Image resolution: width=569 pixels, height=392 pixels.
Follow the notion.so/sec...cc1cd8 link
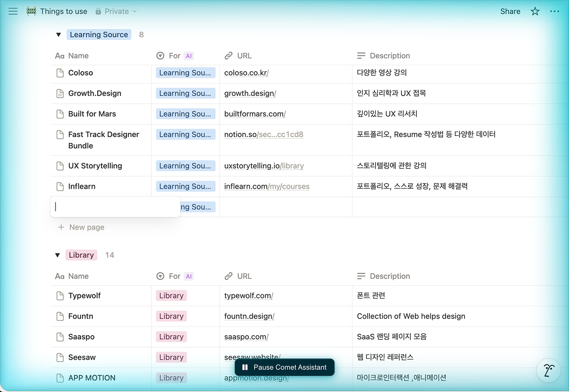pos(263,135)
